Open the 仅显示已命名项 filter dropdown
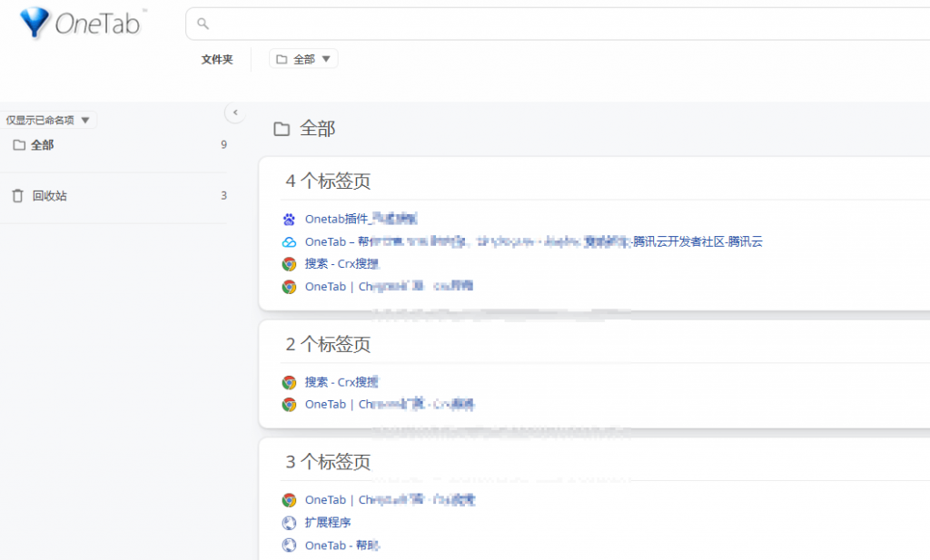The height and width of the screenshot is (560, 930). [48, 120]
